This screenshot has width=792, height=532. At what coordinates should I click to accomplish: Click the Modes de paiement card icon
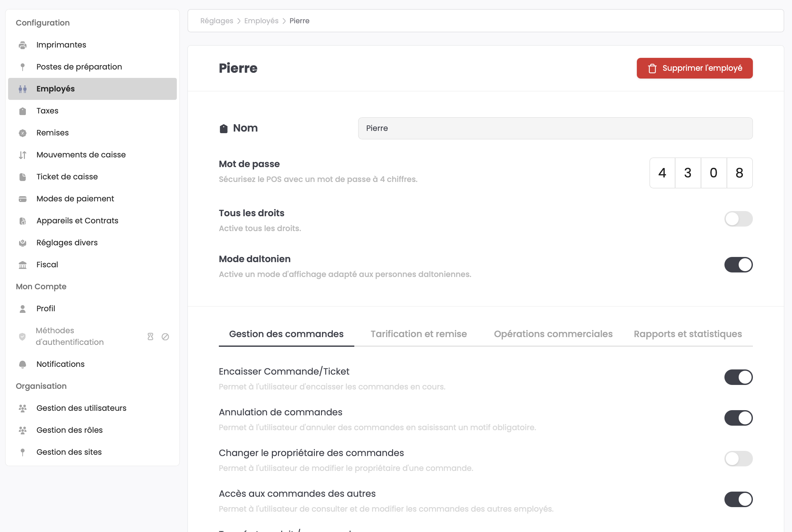click(22, 199)
